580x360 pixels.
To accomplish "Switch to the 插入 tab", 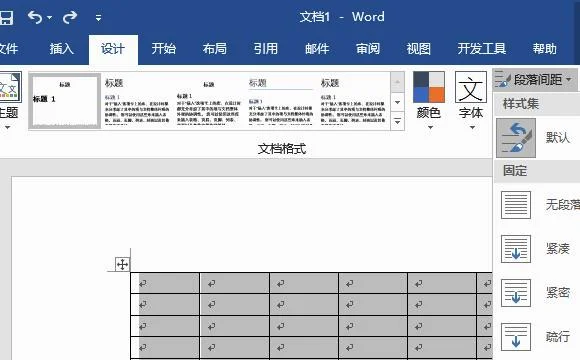I will click(62, 49).
